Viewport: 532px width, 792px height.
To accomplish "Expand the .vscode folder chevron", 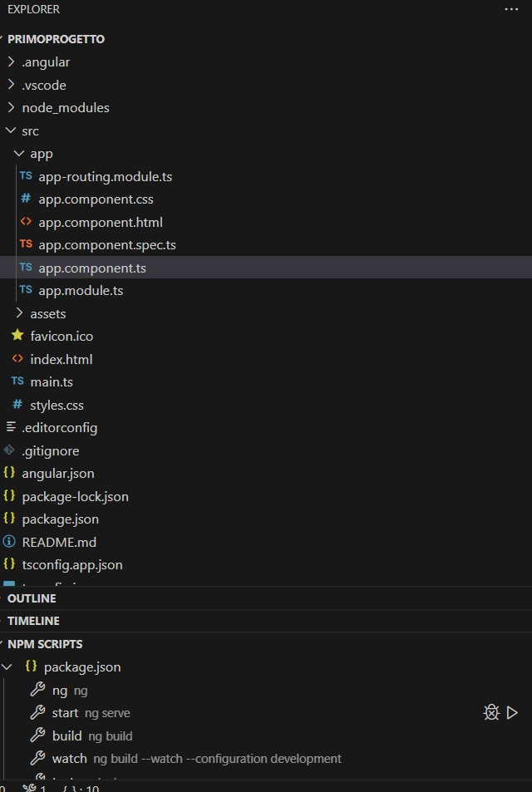I will click(11, 85).
